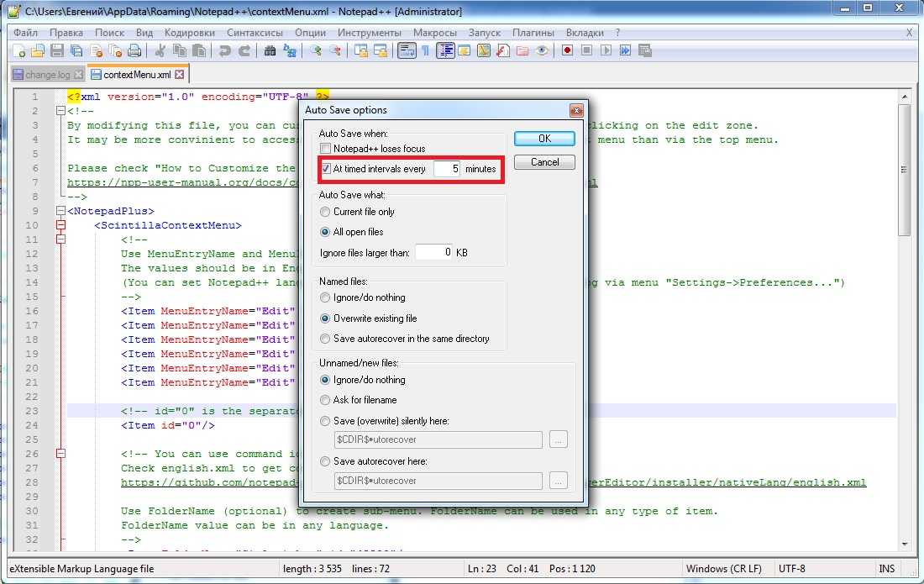Click the Zoom In toolbar icon
The image size is (924, 584).
click(316, 50)
